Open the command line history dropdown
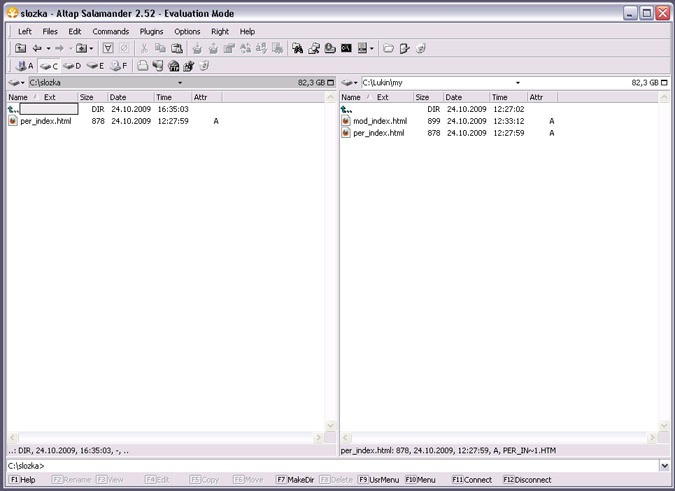Viewport: 675px width, 491px height. pyautogui.click(x=665, y=466)
